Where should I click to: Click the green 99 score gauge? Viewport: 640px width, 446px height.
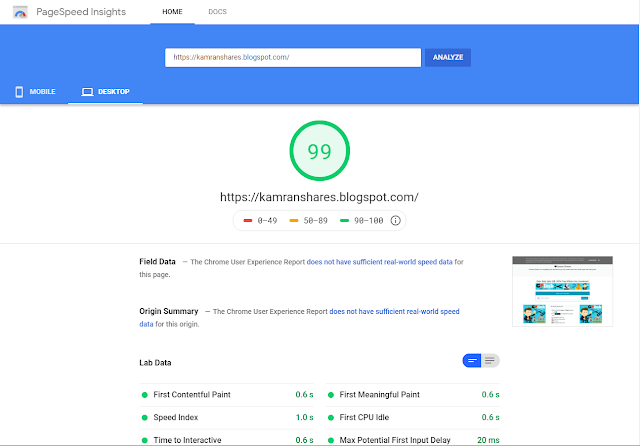click(320, 151)
